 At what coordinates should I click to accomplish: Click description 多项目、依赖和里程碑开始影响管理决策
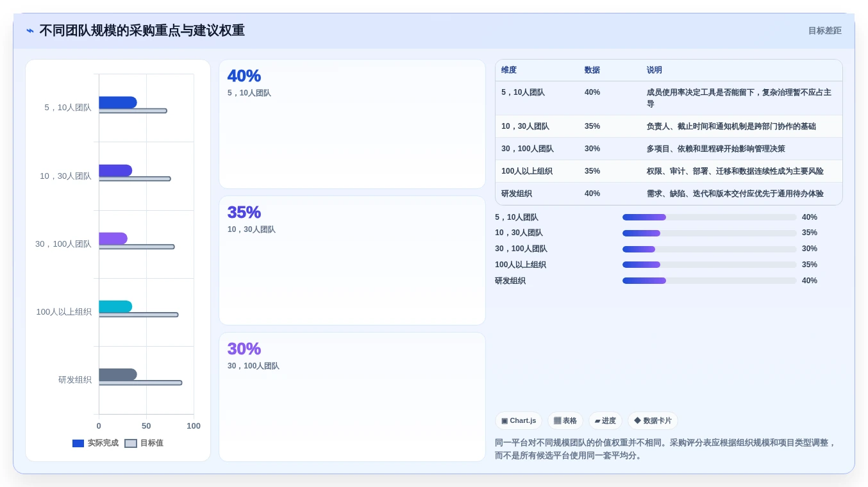coord(715,149)
